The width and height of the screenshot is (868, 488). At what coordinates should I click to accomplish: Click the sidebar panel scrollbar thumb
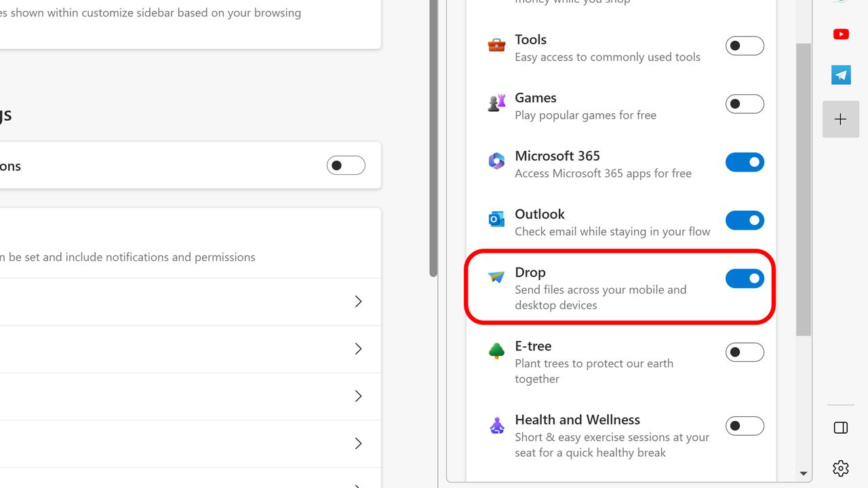pyautogui.click(x=804, y=190)
